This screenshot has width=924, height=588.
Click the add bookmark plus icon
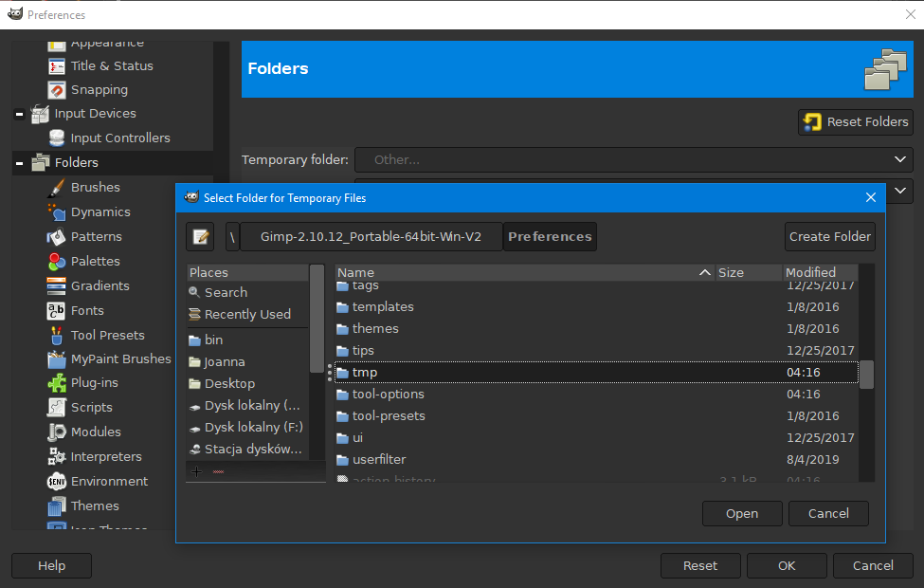pyautogui.click(x=197, y=471)
